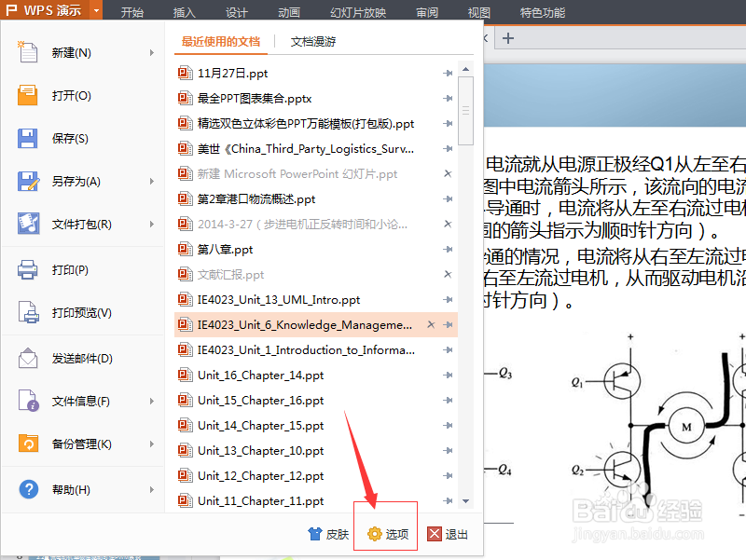746x560 pixels.
Task: Pin 最全PPT图表集合.pptx to recent list
Action: [448, 99]
